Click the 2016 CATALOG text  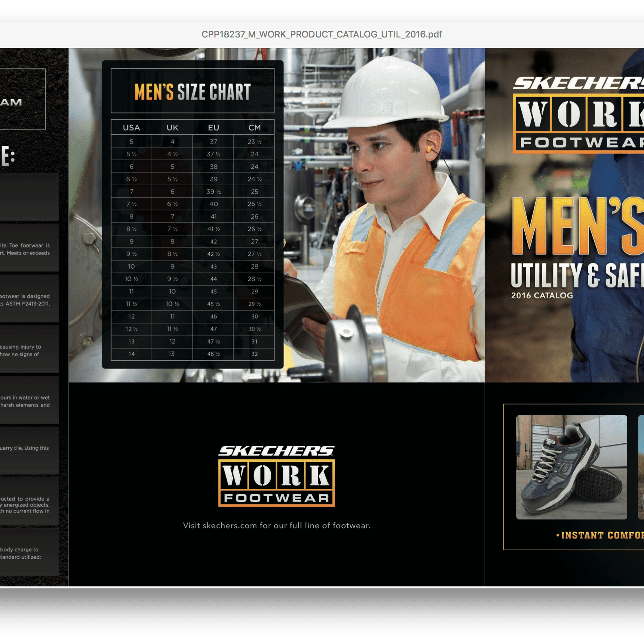click(542, 296)
